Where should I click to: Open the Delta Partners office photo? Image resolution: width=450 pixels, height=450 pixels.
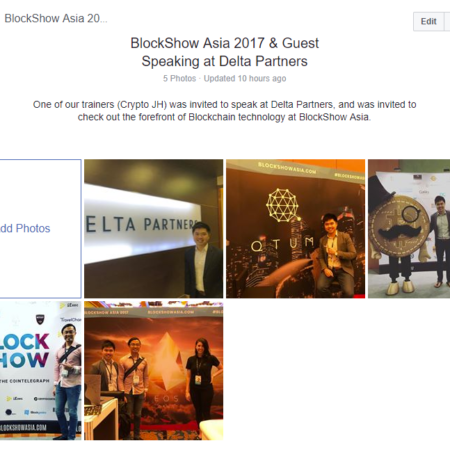[x=154, y=229]
